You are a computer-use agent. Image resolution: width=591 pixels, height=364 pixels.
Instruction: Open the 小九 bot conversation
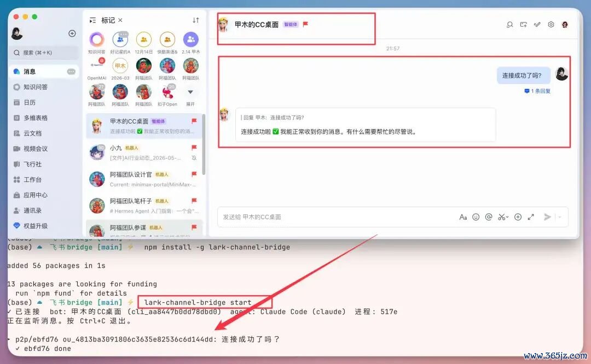click(x=144, y=152)
